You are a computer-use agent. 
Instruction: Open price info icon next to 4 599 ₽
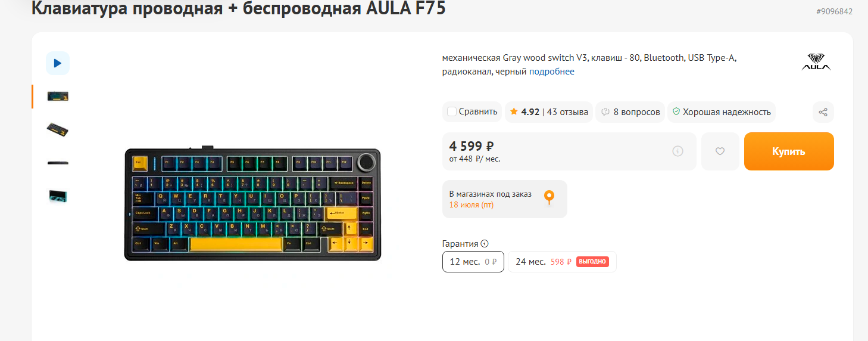[x=677, y=151]
